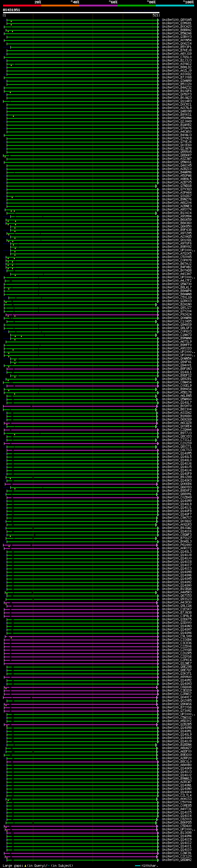Open UniRef100_Q114R3 entry
Viewport: 197px width, 868px height.
coord(177,101)
